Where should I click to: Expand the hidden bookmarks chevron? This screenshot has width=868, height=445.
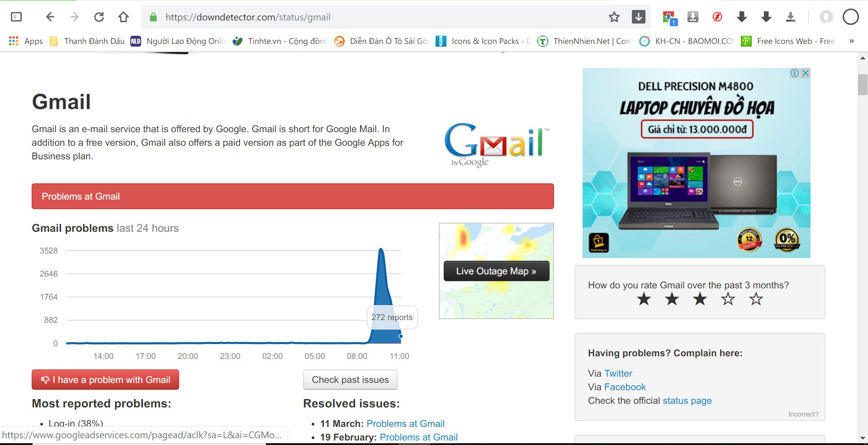852,41
